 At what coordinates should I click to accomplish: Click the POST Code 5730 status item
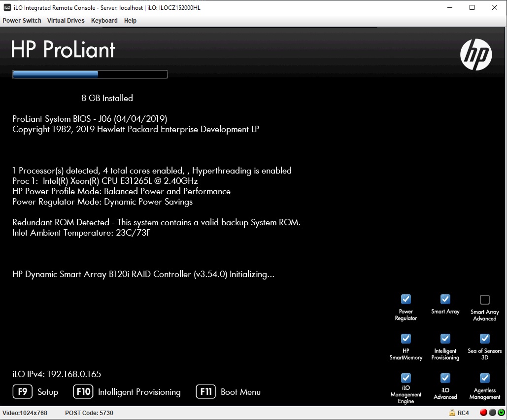click(89, 413)
